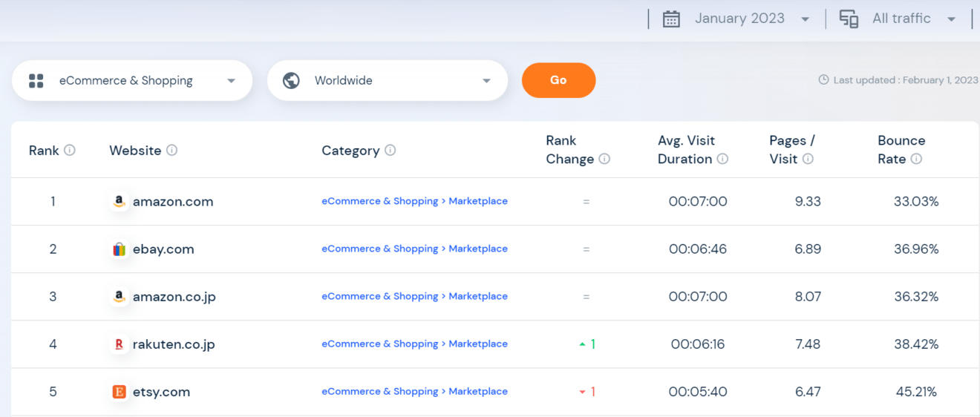Screen dimensions: 980x417
Task: Click the 00:06:16 visit duration value
Action: (698, 344)
